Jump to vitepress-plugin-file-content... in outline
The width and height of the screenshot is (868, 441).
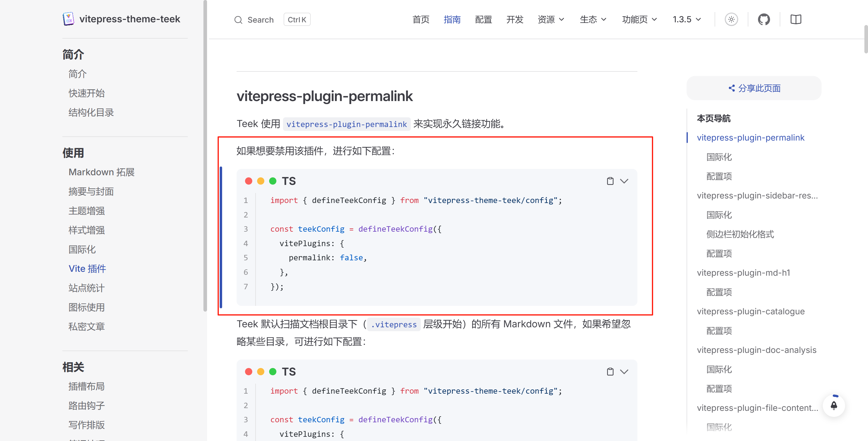[757, 408]
